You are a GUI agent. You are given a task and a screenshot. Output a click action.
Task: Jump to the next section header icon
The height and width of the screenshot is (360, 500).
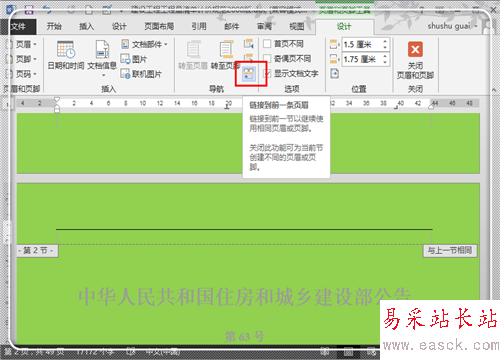tap(248, 57)
